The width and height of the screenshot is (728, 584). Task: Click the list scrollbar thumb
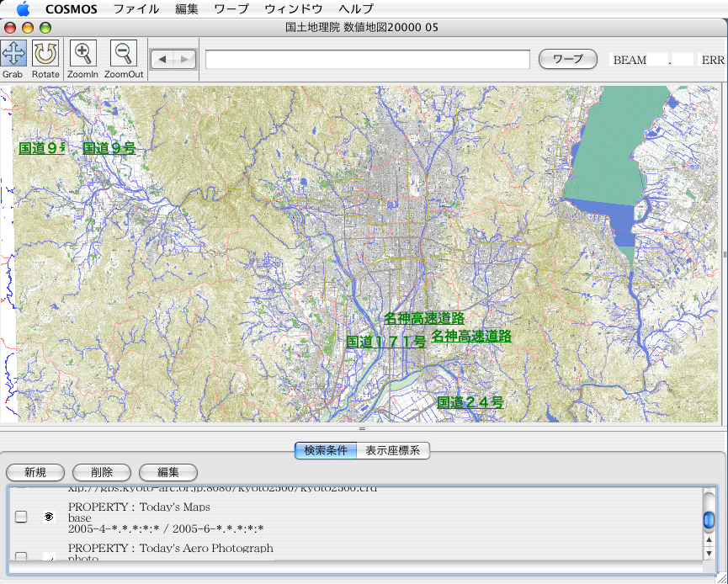[x=709, y=520]
